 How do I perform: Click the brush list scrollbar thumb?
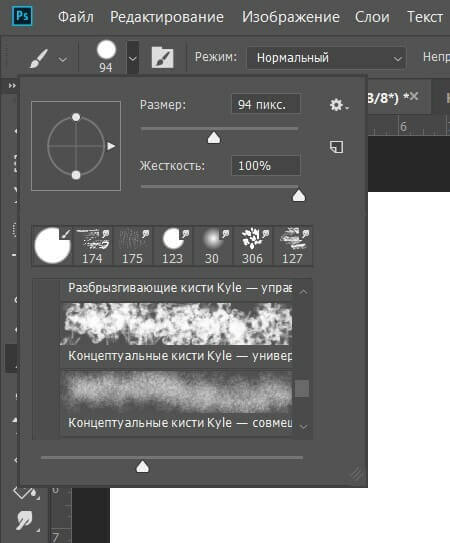[x=302, y=389]
